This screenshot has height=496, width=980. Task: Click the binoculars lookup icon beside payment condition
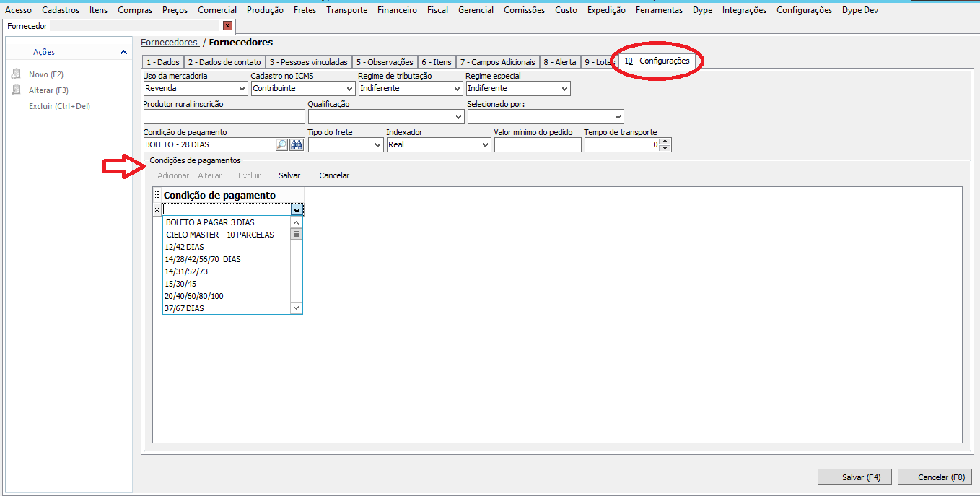[297, 145]
